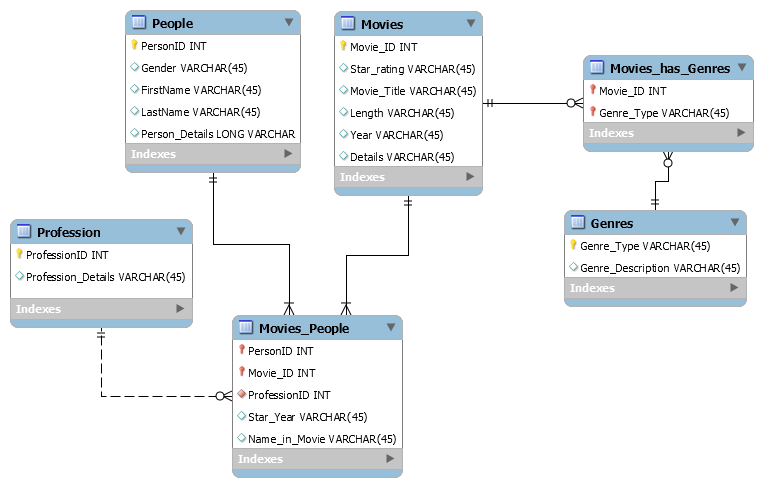This screenshot has width=763, height=487.
Task: Click the diamond icon beside Name_in_Movie column
Action: pyautogui.click(x=242, y=437)
